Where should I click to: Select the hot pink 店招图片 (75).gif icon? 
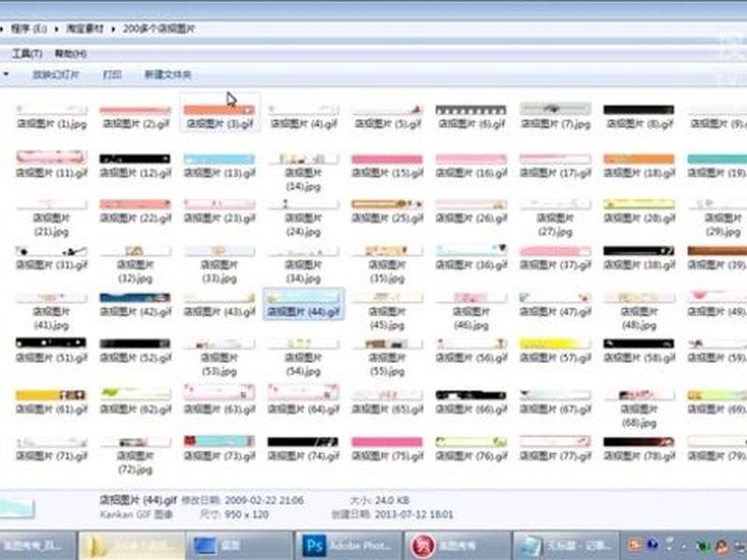click(387, 441)
